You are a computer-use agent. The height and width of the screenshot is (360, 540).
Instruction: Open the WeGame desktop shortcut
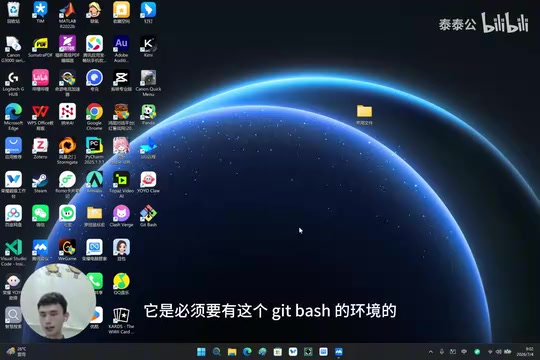coord(67,250)
